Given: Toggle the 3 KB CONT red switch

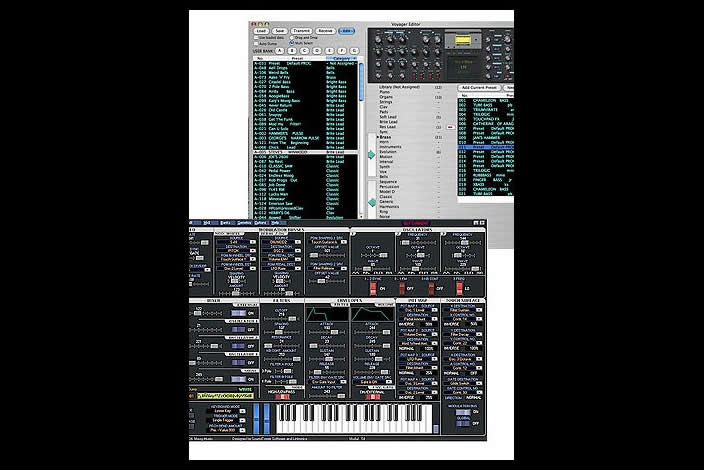Looking at the screenshot, I should click(431, 288).
